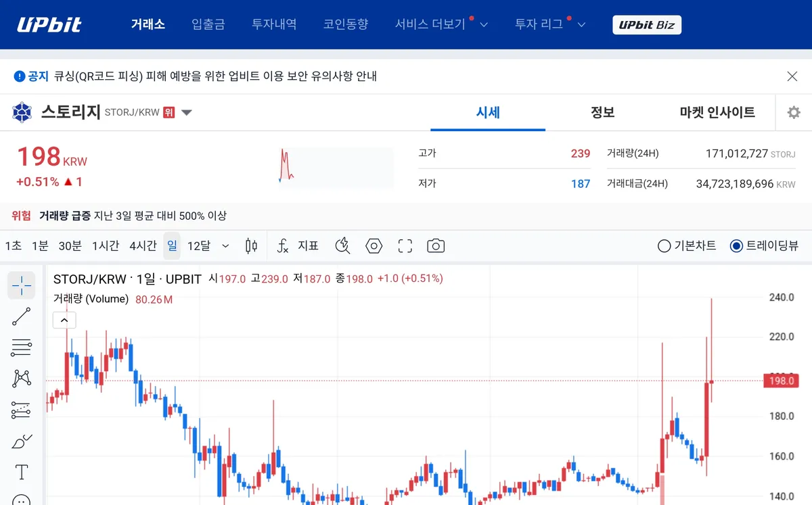Select the 일 daily interval
The image size is (812, 505).
point(172,246)
